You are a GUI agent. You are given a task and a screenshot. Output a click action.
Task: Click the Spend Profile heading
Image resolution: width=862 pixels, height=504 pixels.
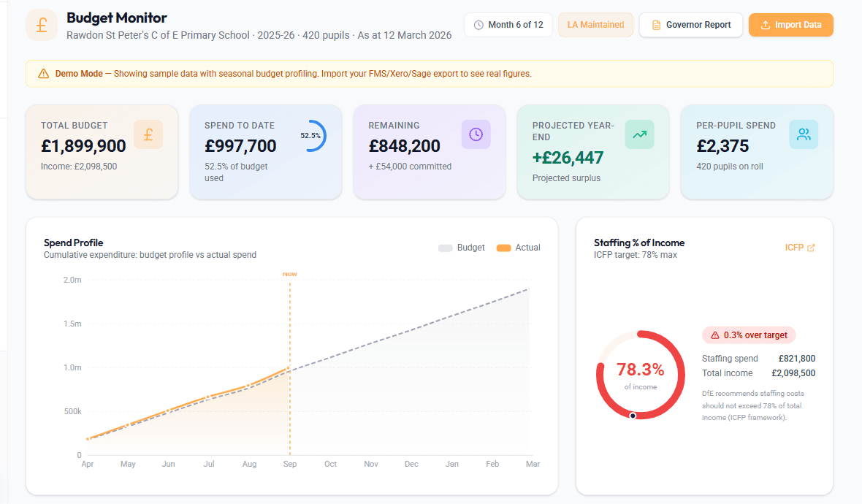pos(74,243)
